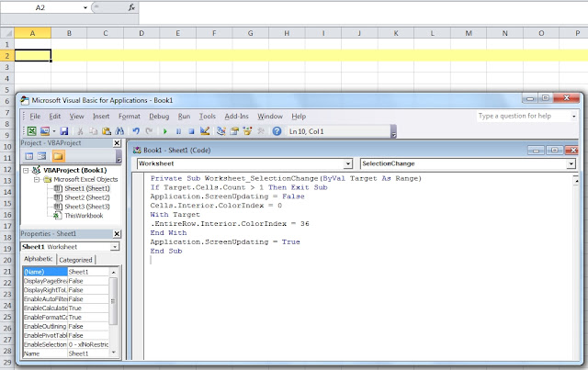Click the Break pause icon
Screen dimensions: 588x370
tap(178, 131)
